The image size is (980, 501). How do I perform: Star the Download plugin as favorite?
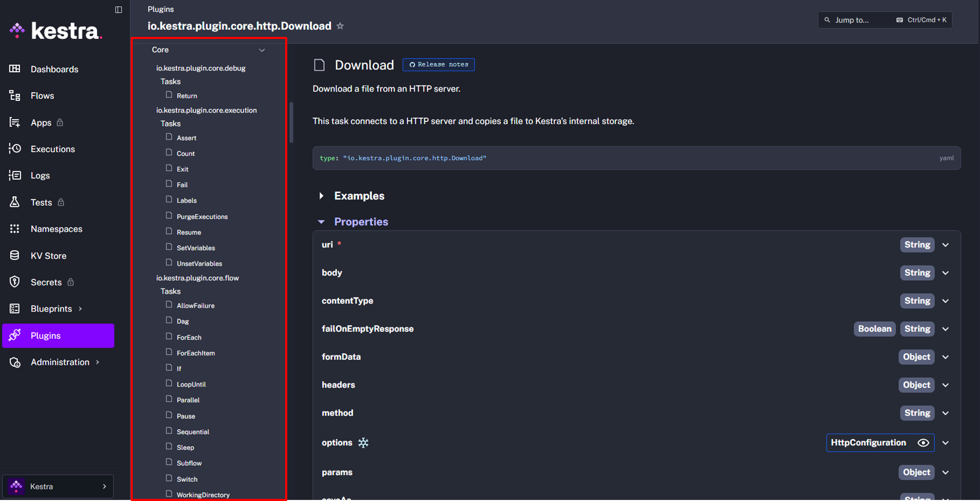[x=340, y=26]
